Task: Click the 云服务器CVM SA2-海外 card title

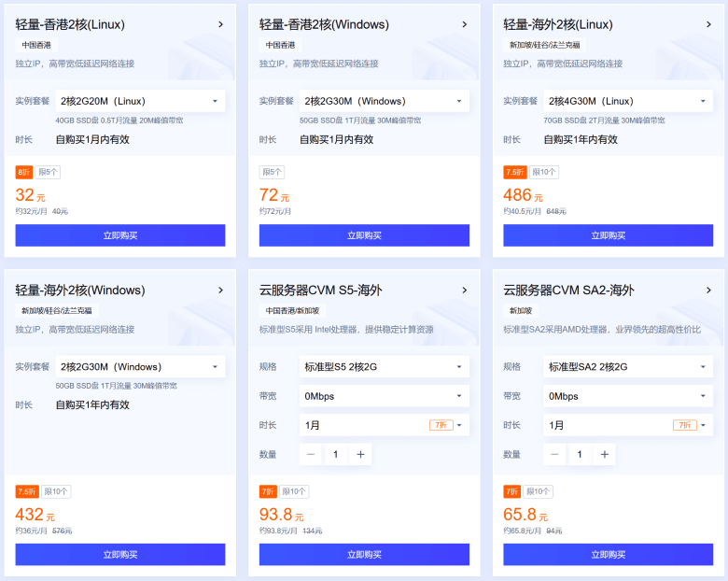Action: 569,290
